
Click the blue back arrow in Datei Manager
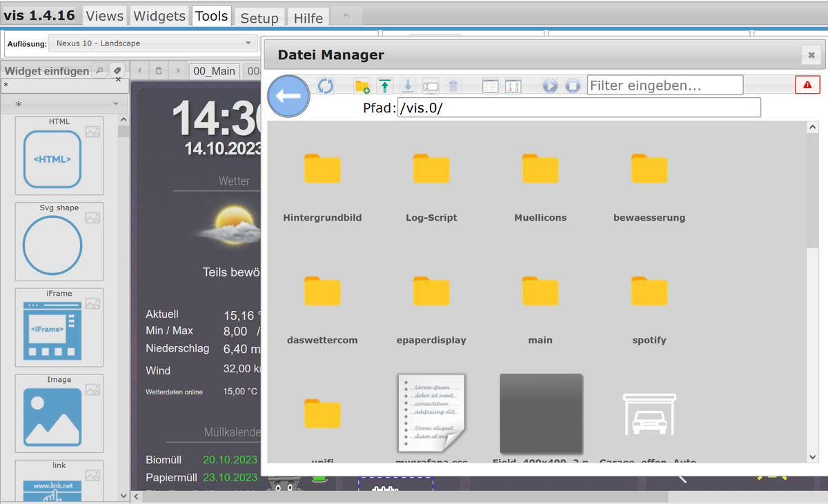[x=288, y=96]
